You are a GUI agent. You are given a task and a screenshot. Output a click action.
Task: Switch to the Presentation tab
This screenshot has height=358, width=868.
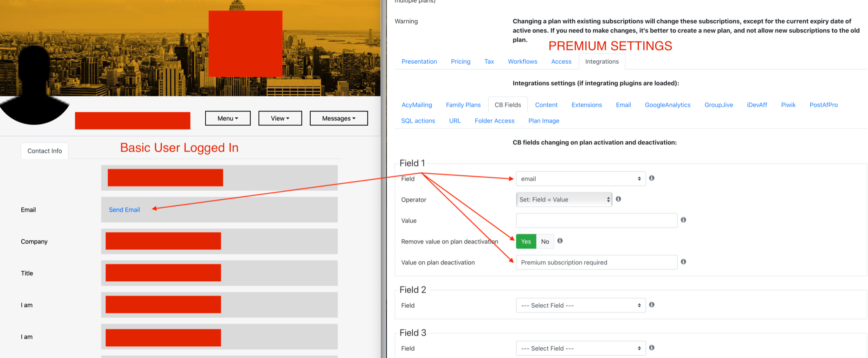[x=419, y=62]
